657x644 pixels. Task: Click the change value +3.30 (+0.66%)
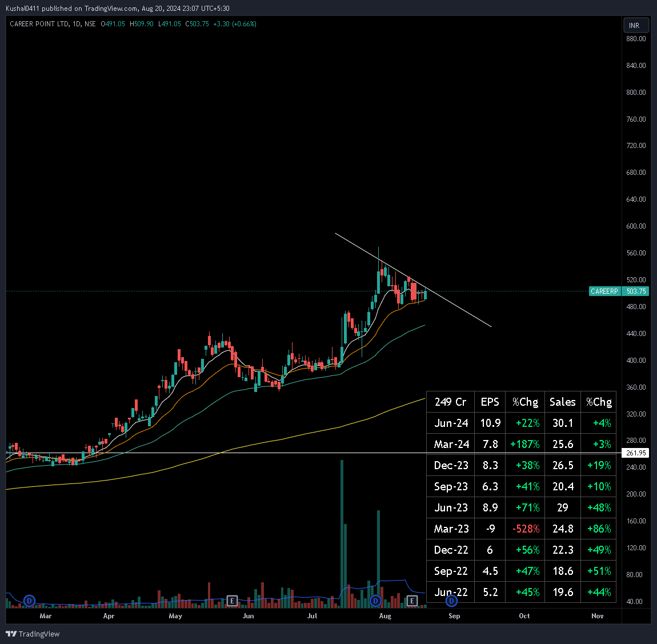pos(235,24)
